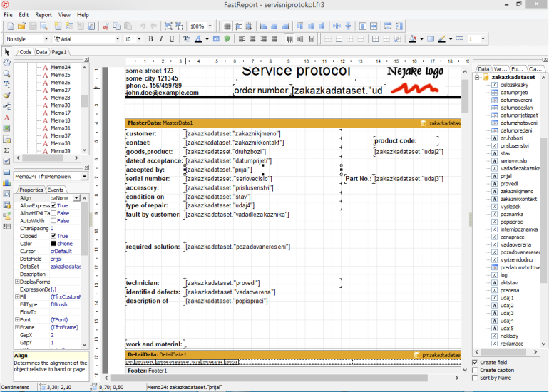The width and height of the screenshot is (549, 392).
Task: Open the frame width 1 dropdown
Action: click(x=483, y=39)
